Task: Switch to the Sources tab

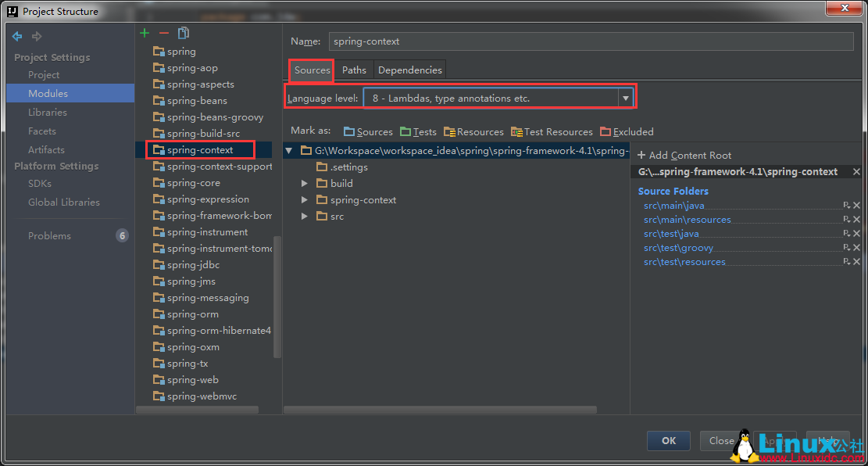Action: pyautogui.click(x=313, y=70)
